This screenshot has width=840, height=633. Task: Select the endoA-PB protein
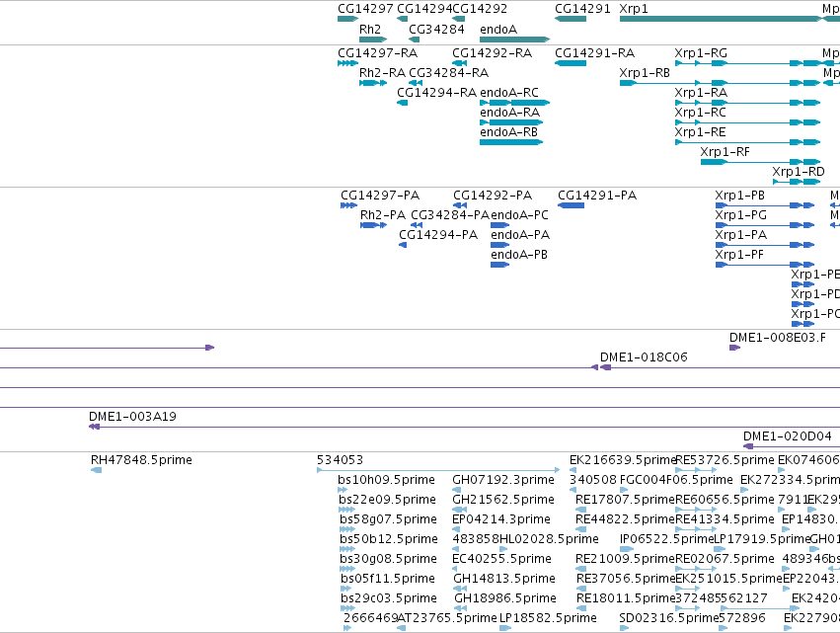[499, 266]
